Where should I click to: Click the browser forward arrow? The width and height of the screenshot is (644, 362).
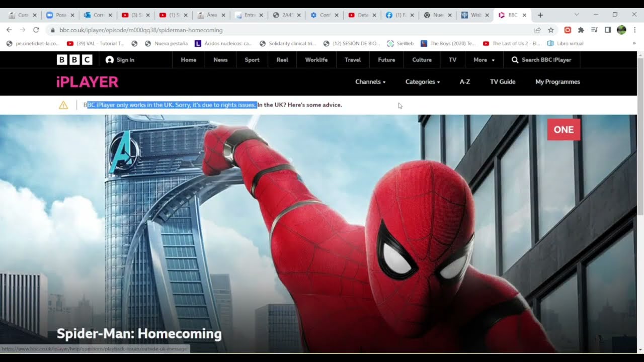23,30
